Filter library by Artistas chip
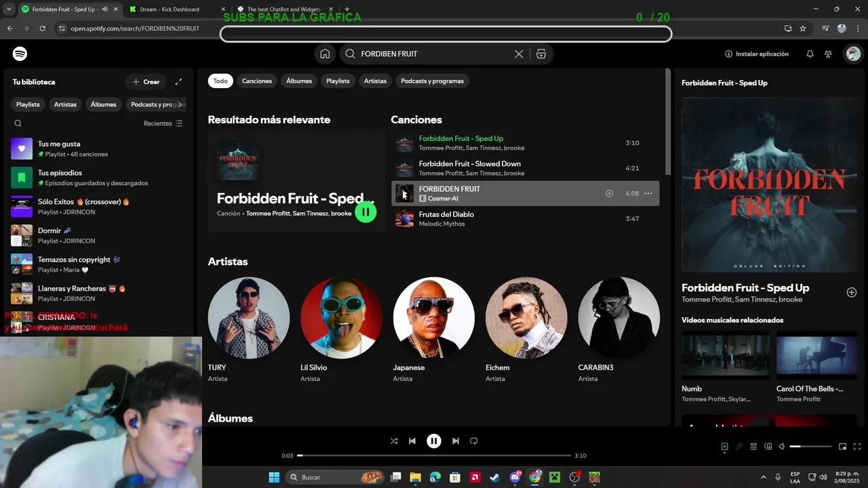The width and height of the screenshot is (868, 488). point(65,104)
